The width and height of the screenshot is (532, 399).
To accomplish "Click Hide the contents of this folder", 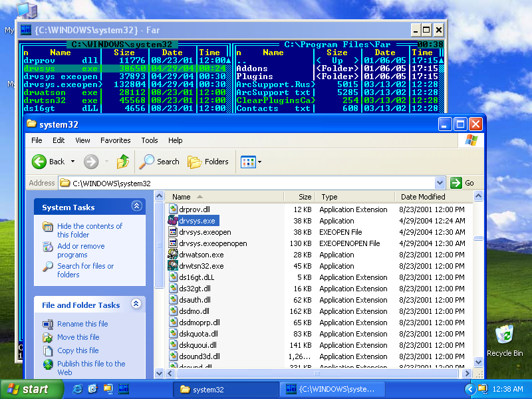I will (90, 230).
